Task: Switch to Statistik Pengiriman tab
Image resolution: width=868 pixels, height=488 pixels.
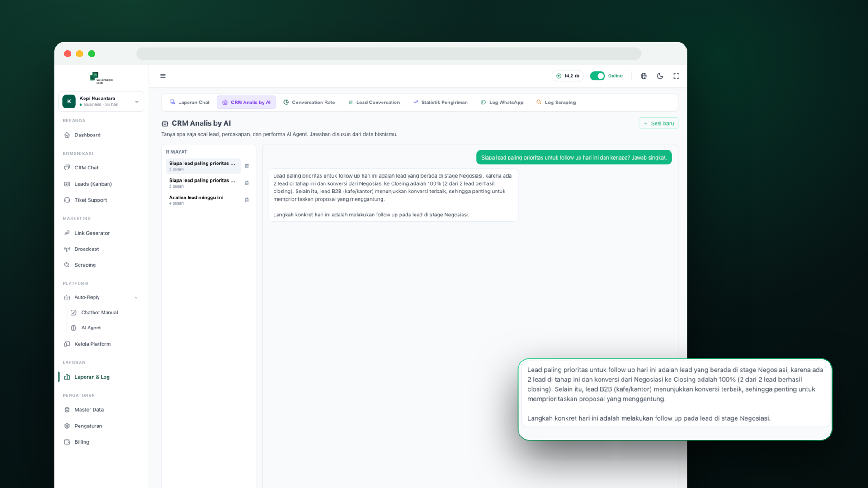Action: pyautogui.click(x=440, y=103)
